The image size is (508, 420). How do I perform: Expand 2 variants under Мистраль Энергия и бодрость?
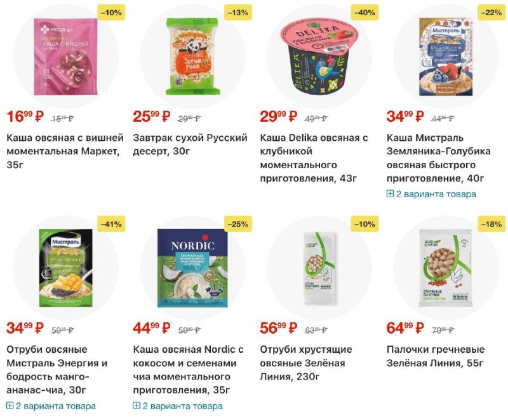click(x=51, y=405)
